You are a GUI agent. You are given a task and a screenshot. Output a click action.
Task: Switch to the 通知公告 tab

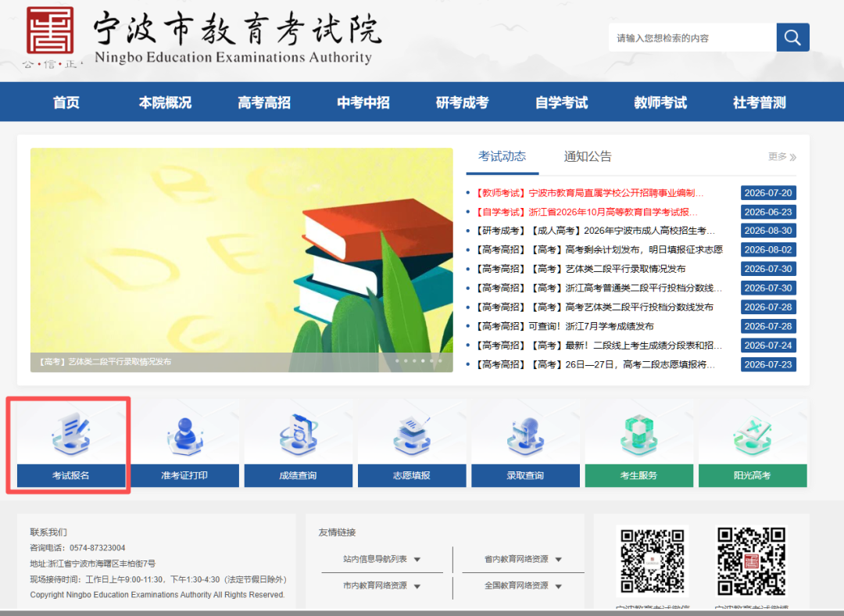coord(588,156)
